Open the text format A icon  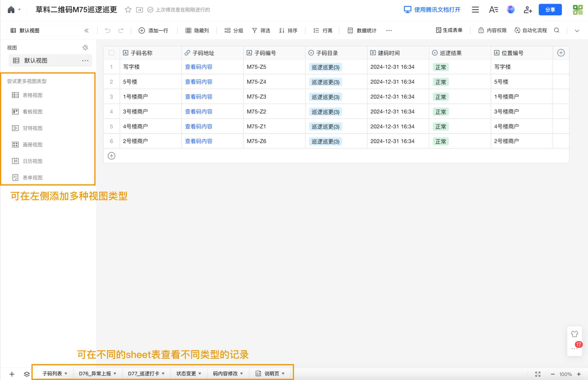pos(493,10)
